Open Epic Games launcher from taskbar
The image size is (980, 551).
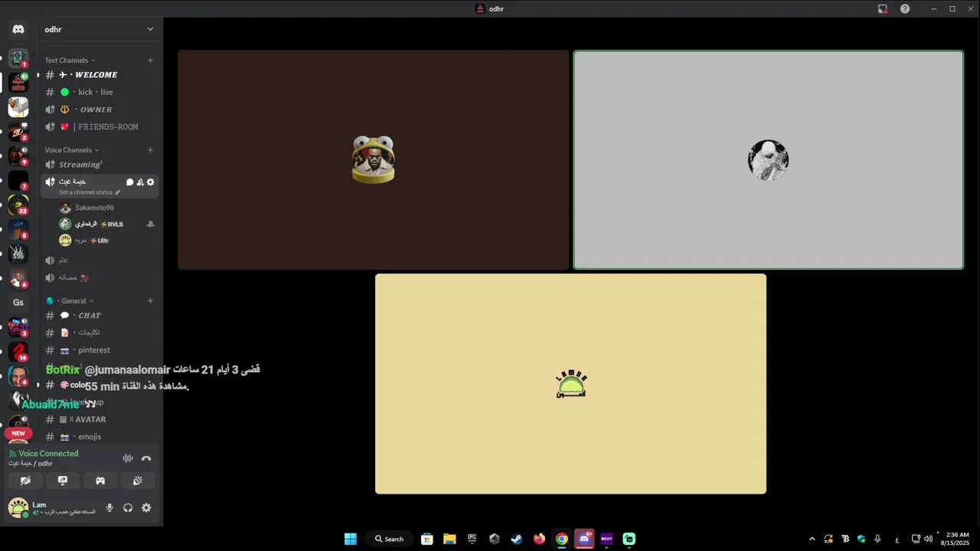tap(472, 539)
